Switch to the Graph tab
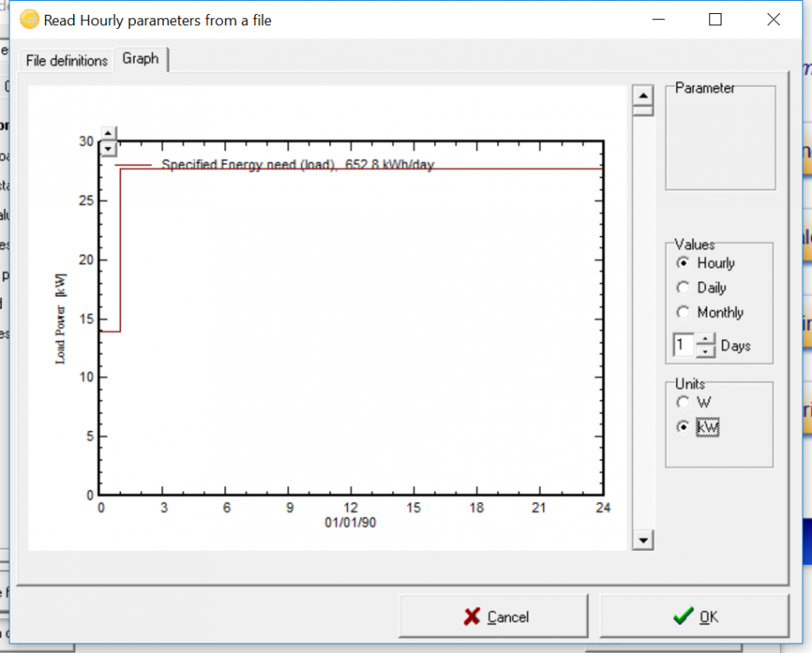Screen dimensions: 812x653 140,59
